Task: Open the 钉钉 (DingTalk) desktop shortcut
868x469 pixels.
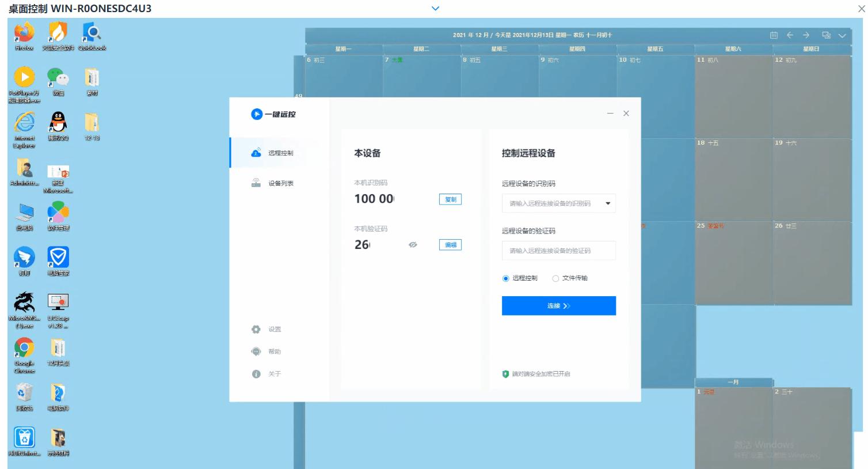Action: tap(24, 261)
